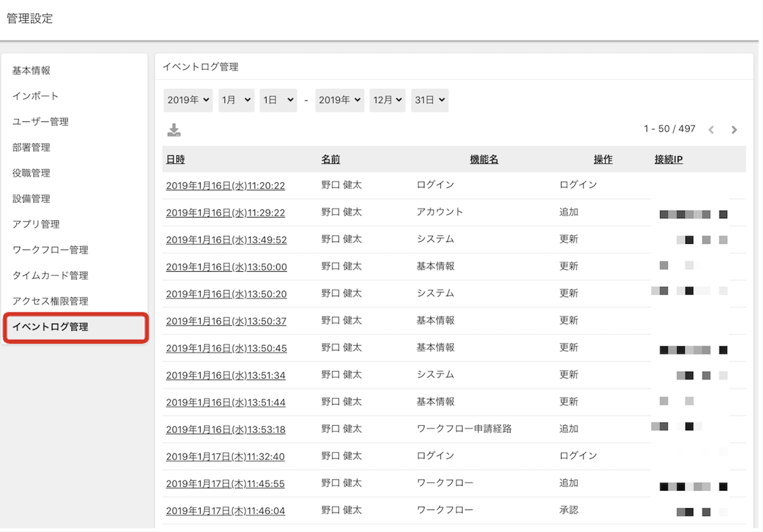Sort by the 機能名 column header
763x532 pixels.
(484, 159)
